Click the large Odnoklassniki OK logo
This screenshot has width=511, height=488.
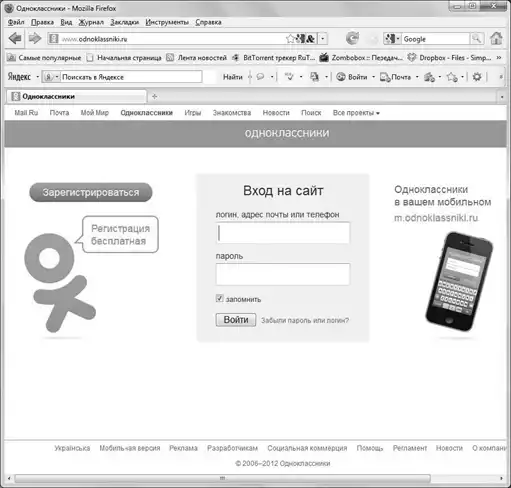[60, 283]
